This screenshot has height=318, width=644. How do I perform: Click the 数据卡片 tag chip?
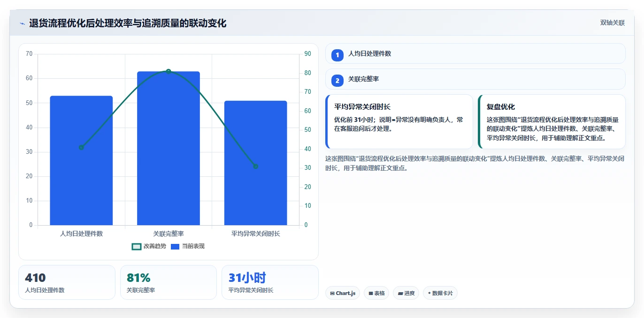(x=440, y=293)
